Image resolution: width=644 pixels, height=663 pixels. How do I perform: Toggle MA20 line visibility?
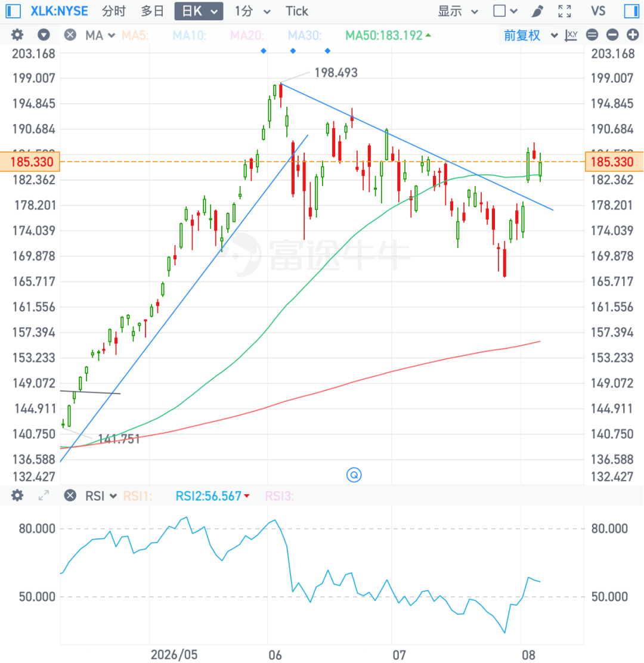click(x=247, y=36)
